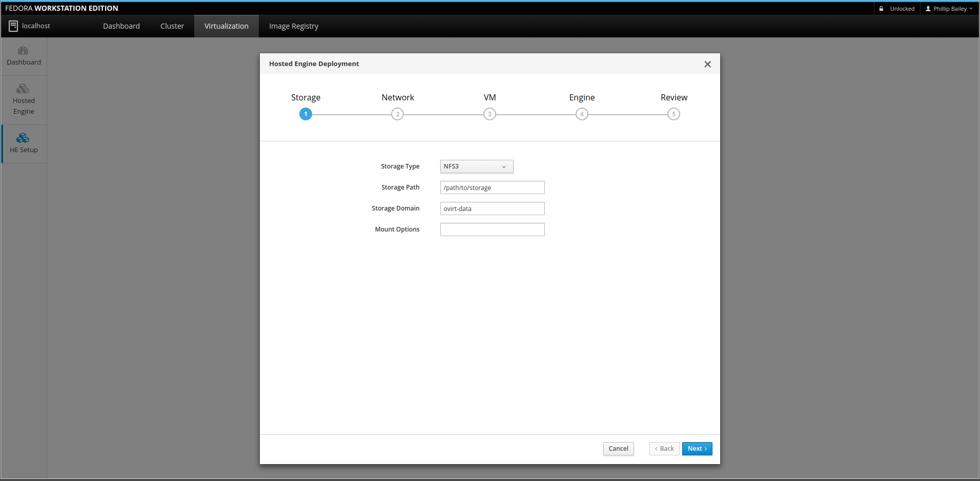
Task: Click the lock icon beside Unlocked
Action: coord(882,9)
